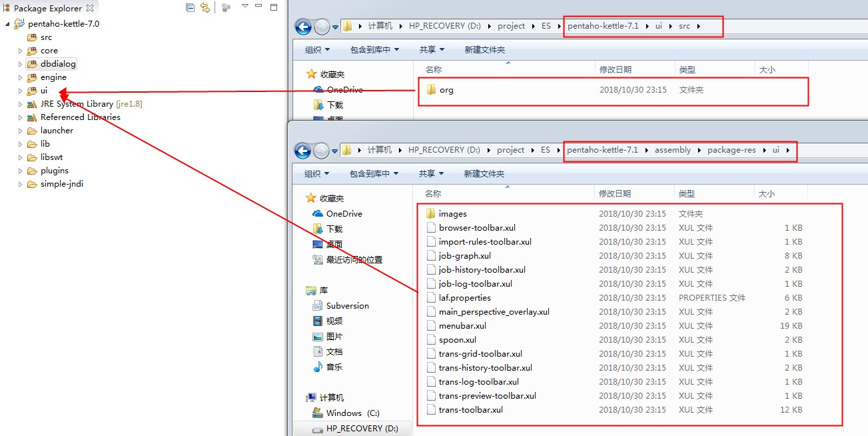Select browser-toolbar.xul file icon

pos(430,228)
